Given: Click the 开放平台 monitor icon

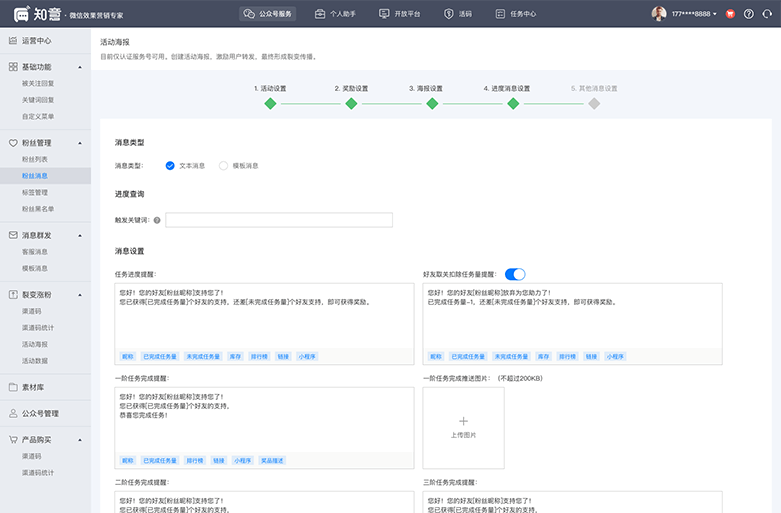Looking at the screenshot, I should 384,14.
